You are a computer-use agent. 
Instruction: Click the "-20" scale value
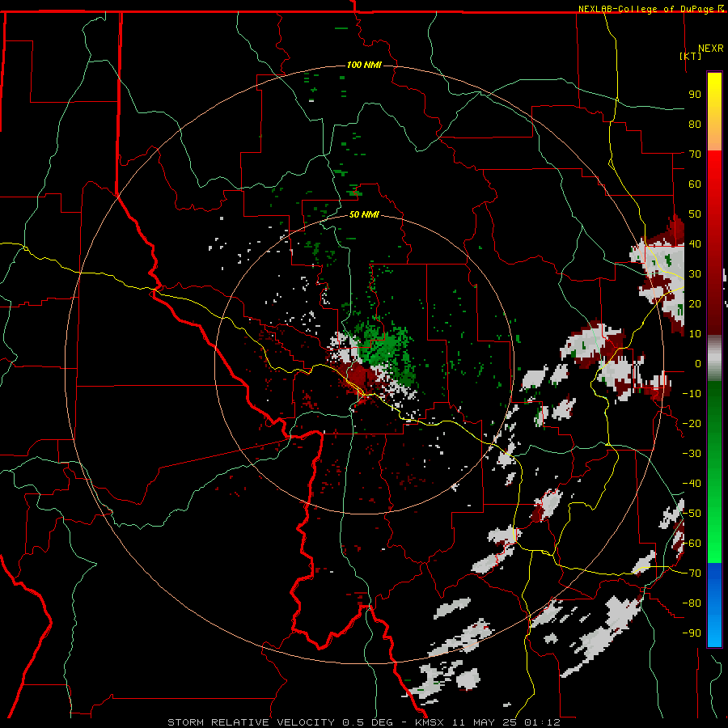[692, 423]
